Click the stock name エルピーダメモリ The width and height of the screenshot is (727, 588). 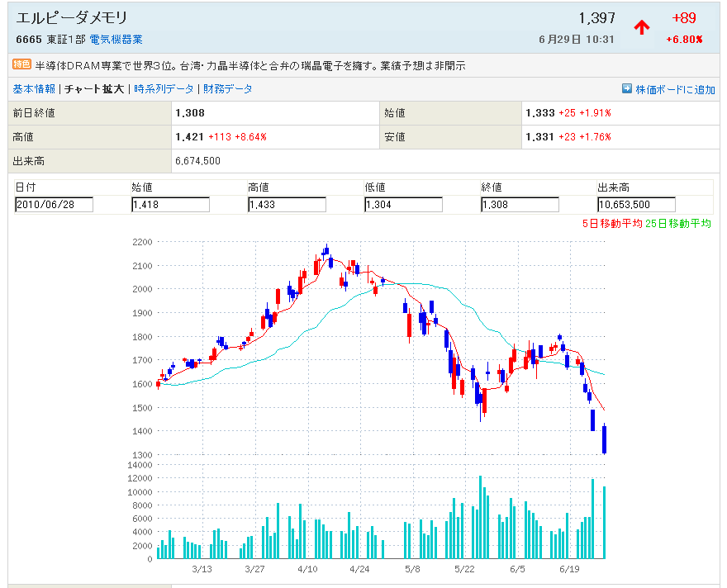[x=72, y=17]
